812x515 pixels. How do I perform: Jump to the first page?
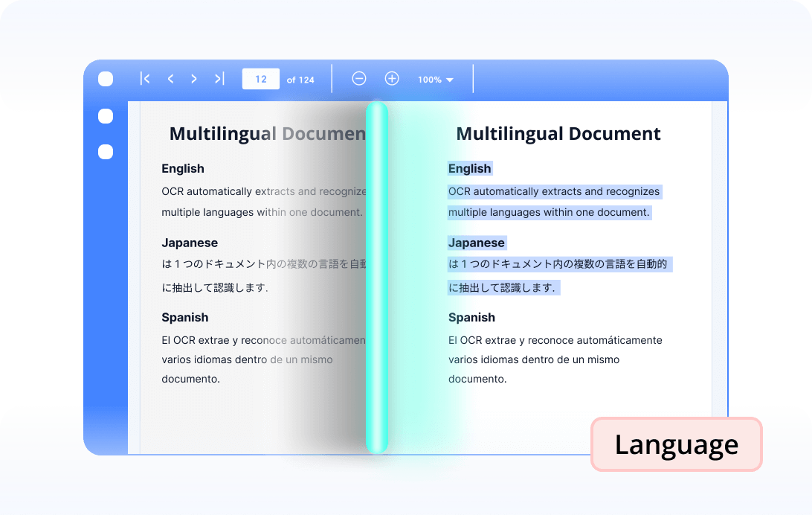tap(146, 78)
